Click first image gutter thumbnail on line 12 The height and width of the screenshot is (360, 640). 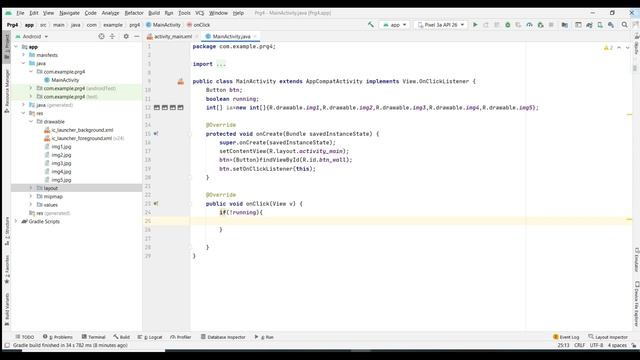pyautogui.click(x=157, y=108)
